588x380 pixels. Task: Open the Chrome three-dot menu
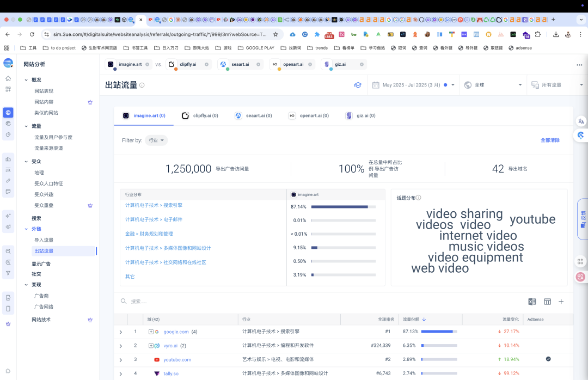(580, 34)
